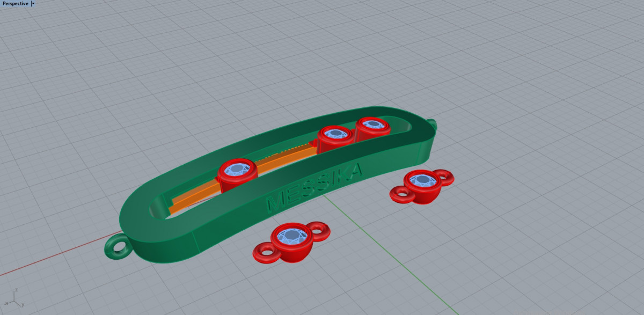
Task: Open the viewport menu arrow beside Perspective
Action: [33, 3]
